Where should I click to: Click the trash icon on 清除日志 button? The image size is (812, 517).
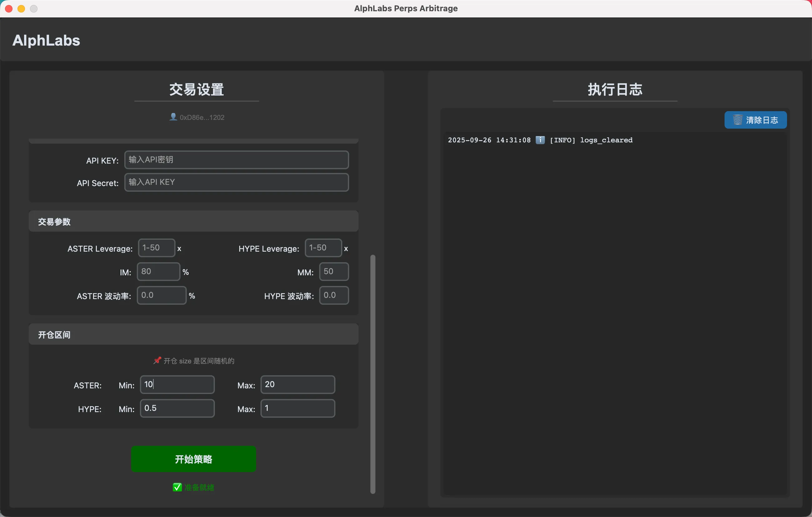click(x=737, y=120)
